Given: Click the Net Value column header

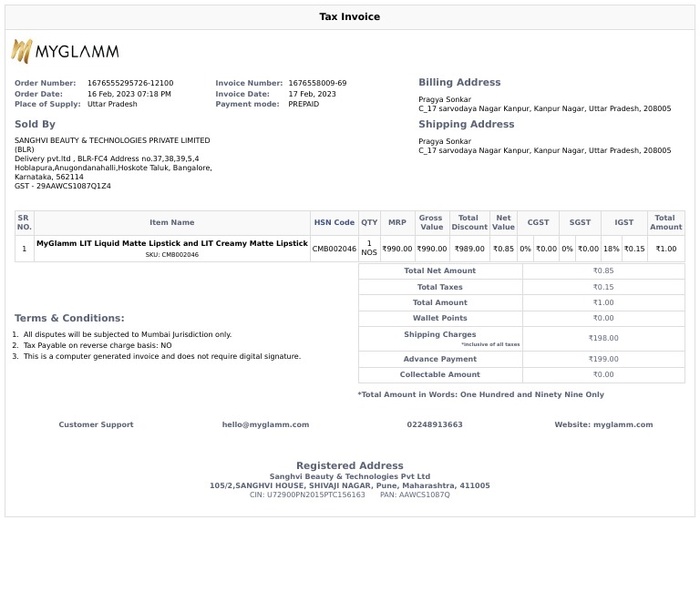Looking at the screenshot, I should pos(503,222).
